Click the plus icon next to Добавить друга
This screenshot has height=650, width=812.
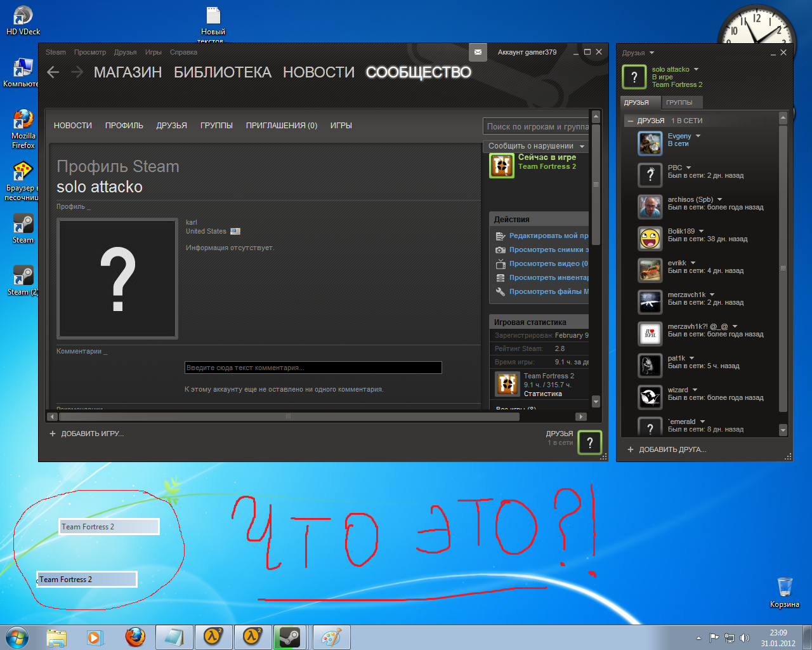pos(631,449)
